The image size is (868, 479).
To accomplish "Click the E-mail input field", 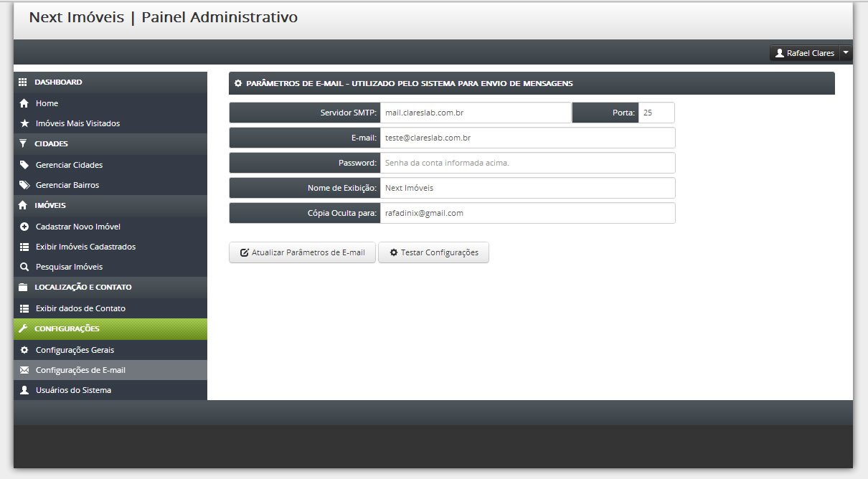I will (527, 138).
